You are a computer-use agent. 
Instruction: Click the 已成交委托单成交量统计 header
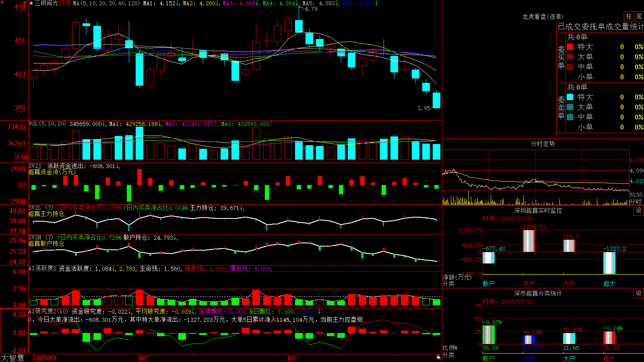(x=601, y=27)
